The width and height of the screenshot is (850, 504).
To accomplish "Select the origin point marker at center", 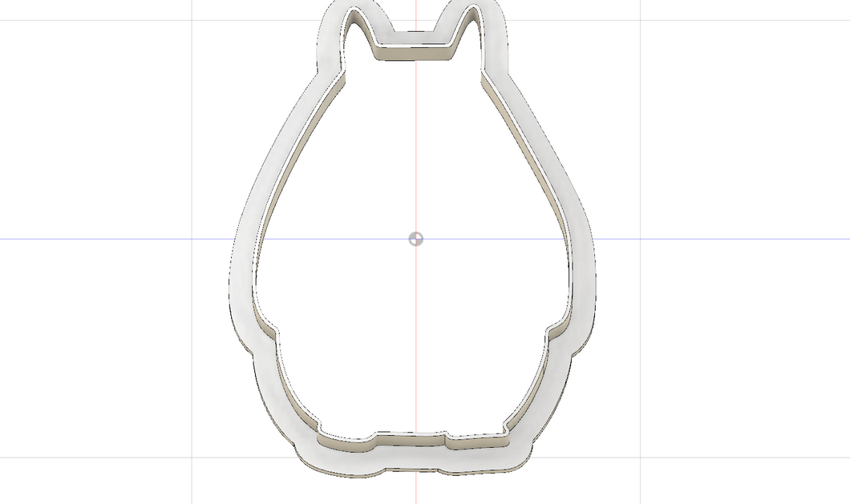I will pyautogui.click(x=416, y=239).
